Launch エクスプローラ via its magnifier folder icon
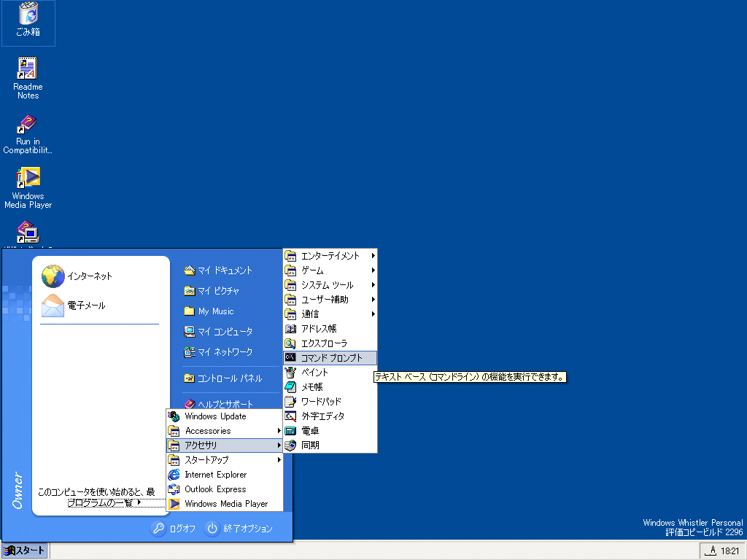Viewport: 747px width, 560px height. tap(290, 343)
